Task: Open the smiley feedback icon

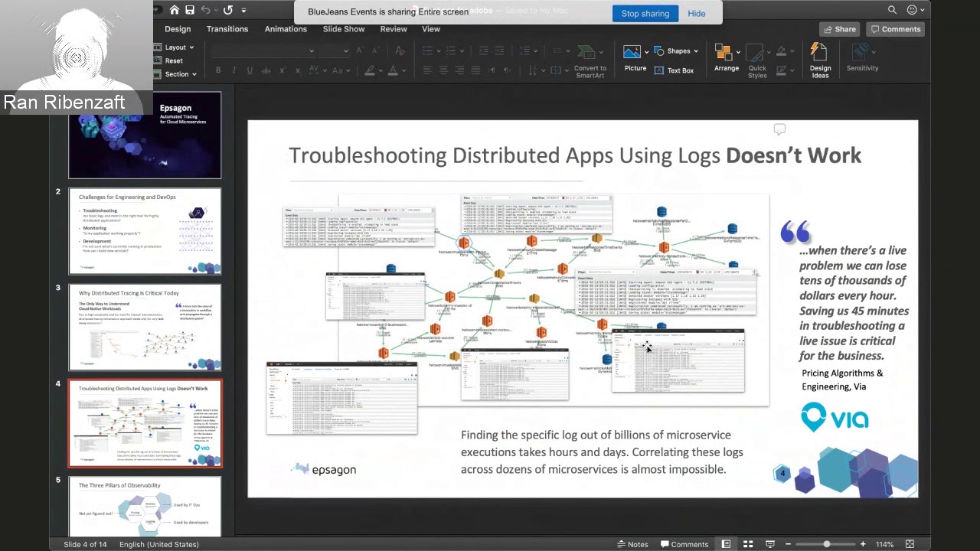Action: (x=912, y=10)
